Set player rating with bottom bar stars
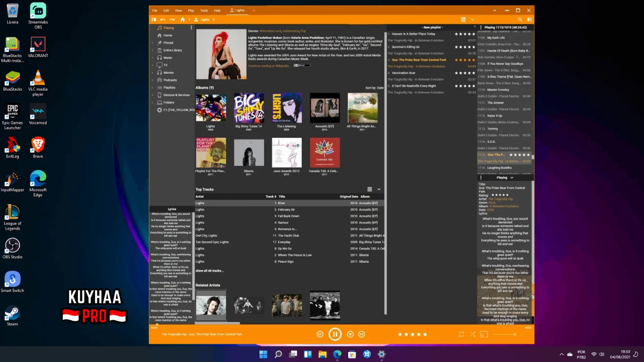Image resolution: width=644 pixels, height=362 pixels. 412,334
